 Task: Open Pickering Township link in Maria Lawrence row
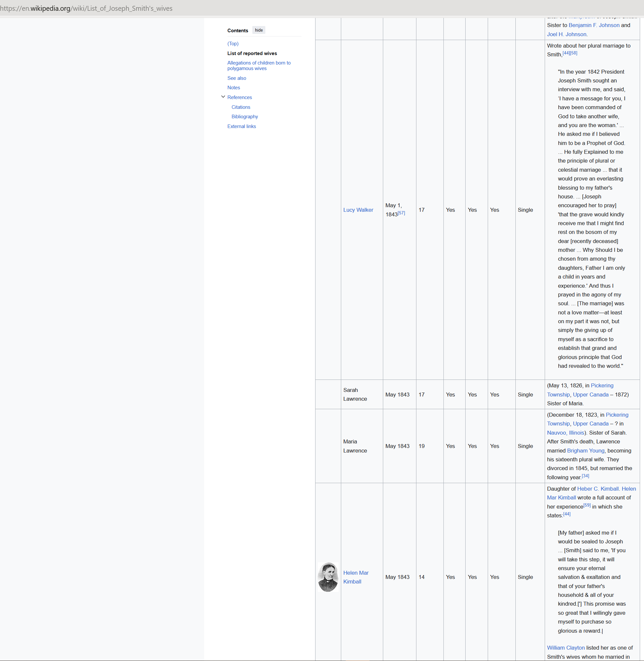click(588, 419)
